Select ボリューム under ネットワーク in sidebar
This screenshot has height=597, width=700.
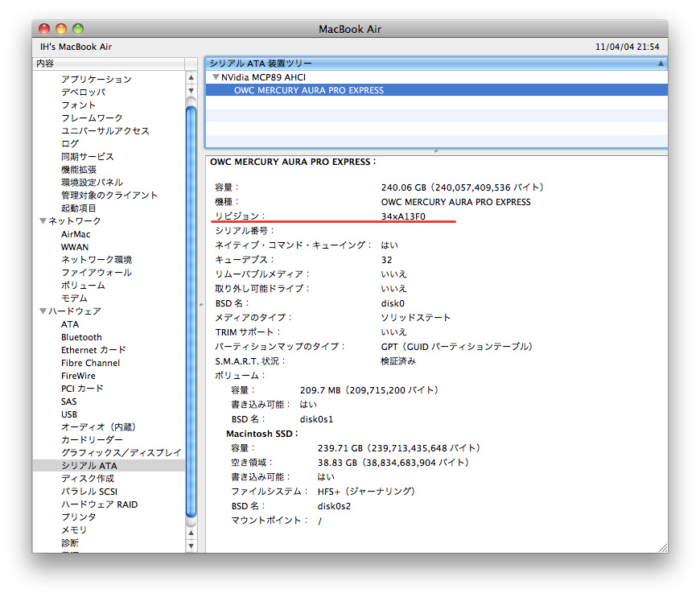tap(83, 286)
